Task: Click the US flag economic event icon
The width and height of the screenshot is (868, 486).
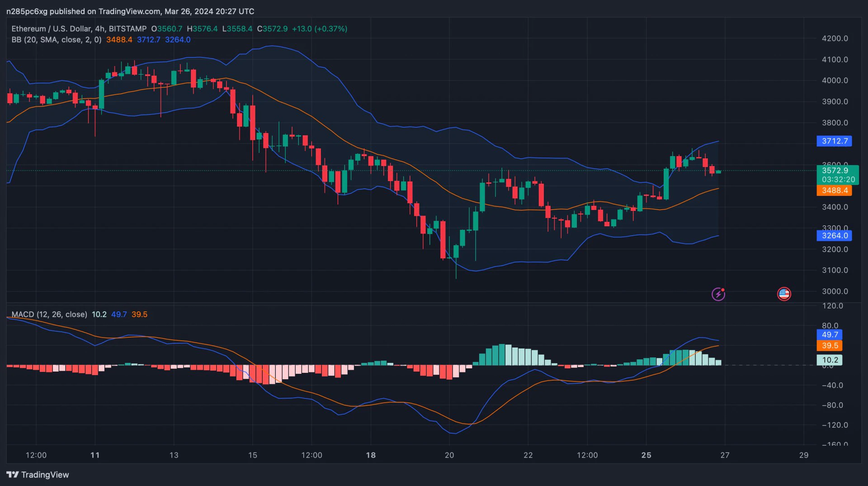Action: (784, 294)
